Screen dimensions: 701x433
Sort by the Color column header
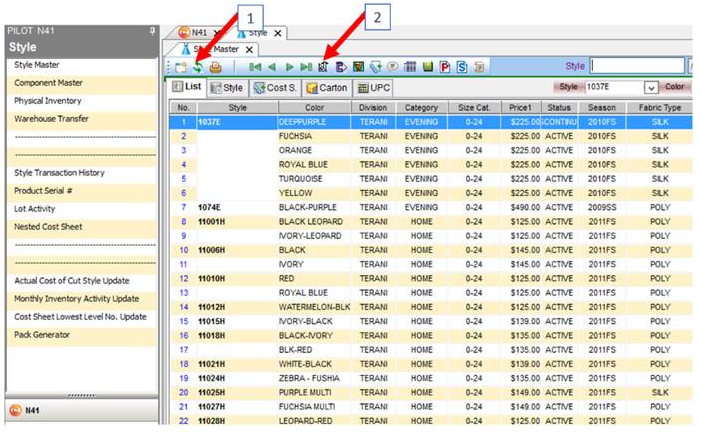click(314, 108)
